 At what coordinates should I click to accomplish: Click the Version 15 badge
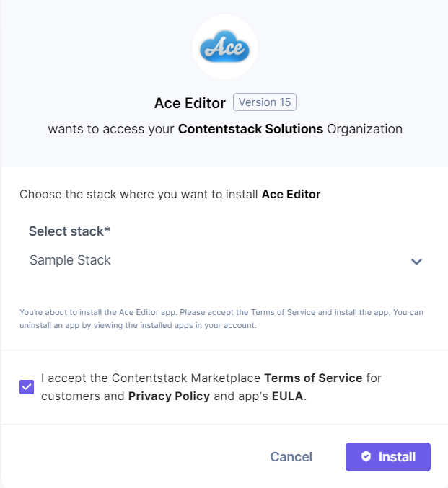click(x=264, y=102)
